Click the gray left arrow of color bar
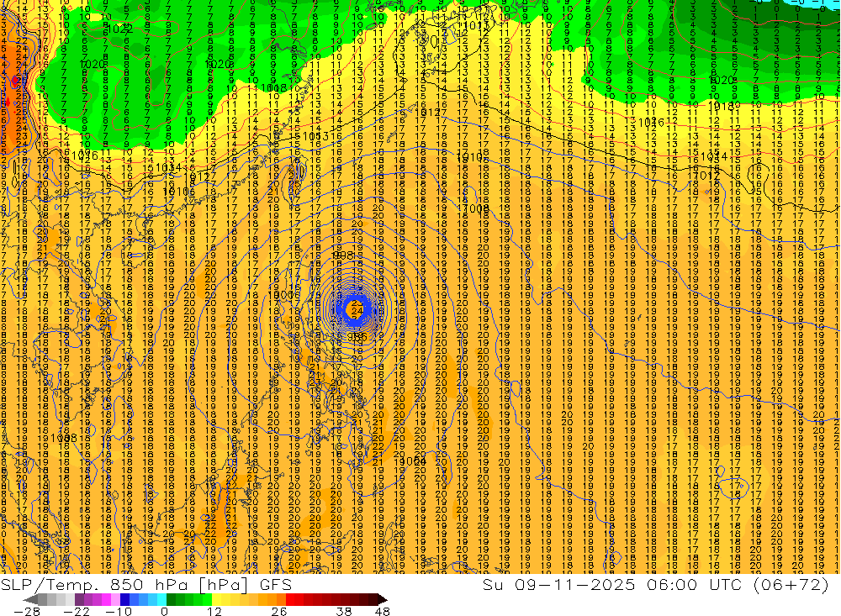Screen dimensions: 841x616 click(x=30, y=600)
